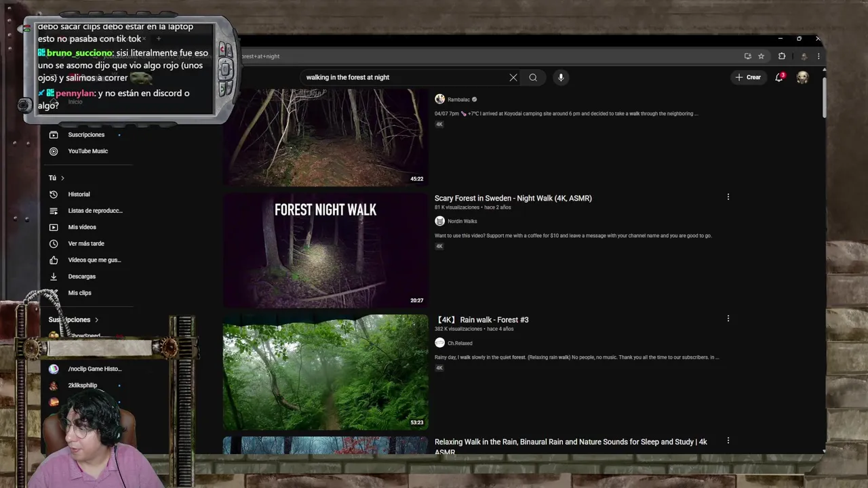Expand the Tú section

tap(56, 178)
